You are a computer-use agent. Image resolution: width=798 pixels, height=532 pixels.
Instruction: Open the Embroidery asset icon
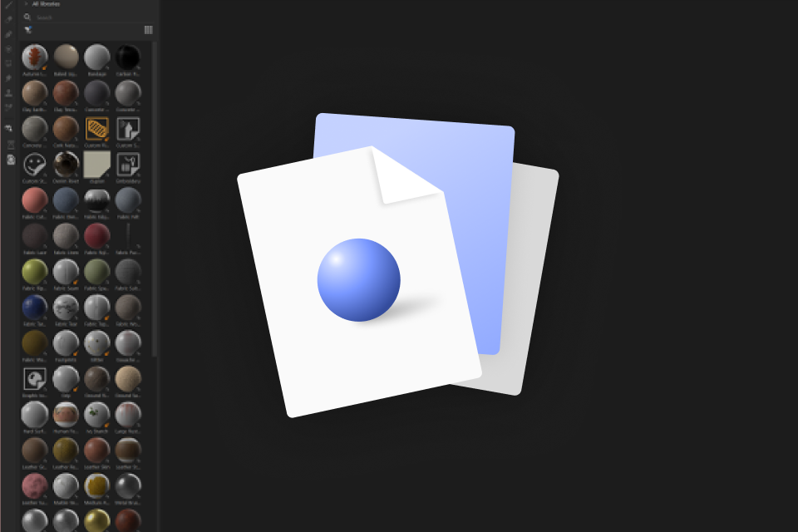[x=128, y=164]
